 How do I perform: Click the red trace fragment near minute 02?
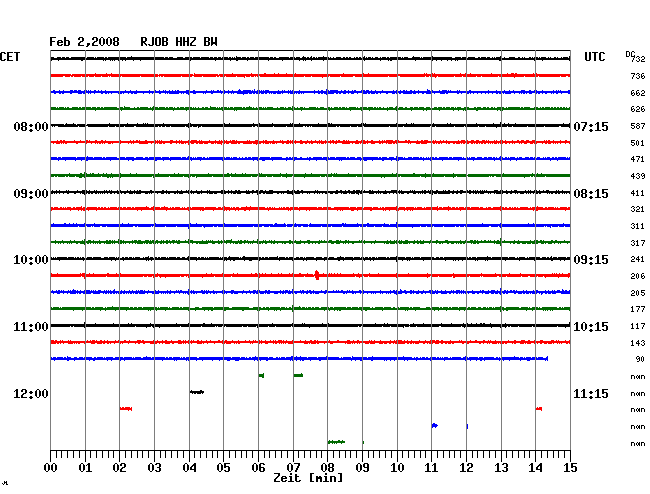pos(126,409)
